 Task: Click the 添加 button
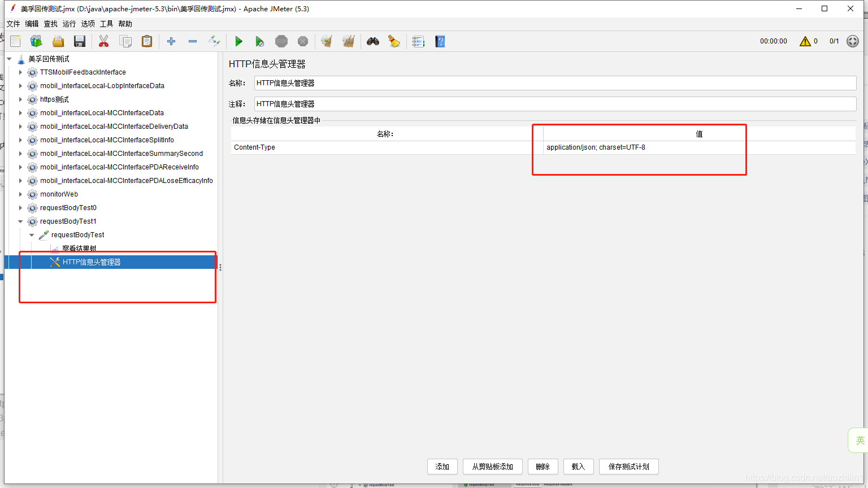[x=442, y=467]
